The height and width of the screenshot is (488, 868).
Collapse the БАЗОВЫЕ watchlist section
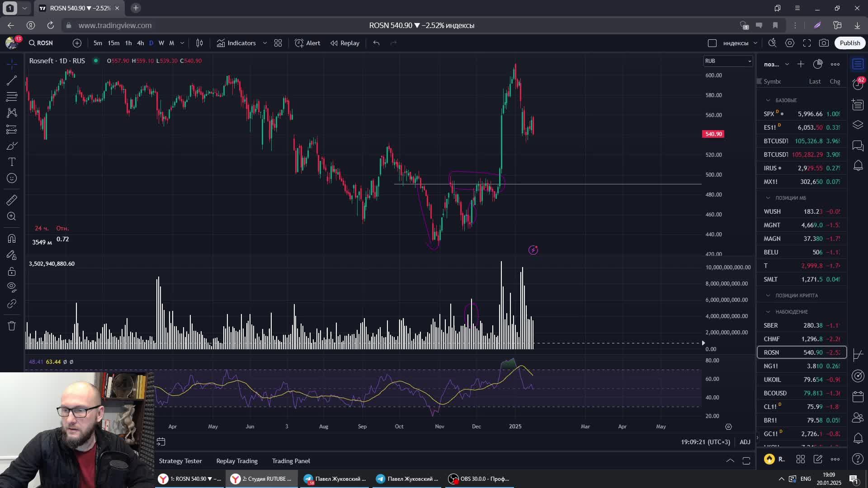[768, 100]
